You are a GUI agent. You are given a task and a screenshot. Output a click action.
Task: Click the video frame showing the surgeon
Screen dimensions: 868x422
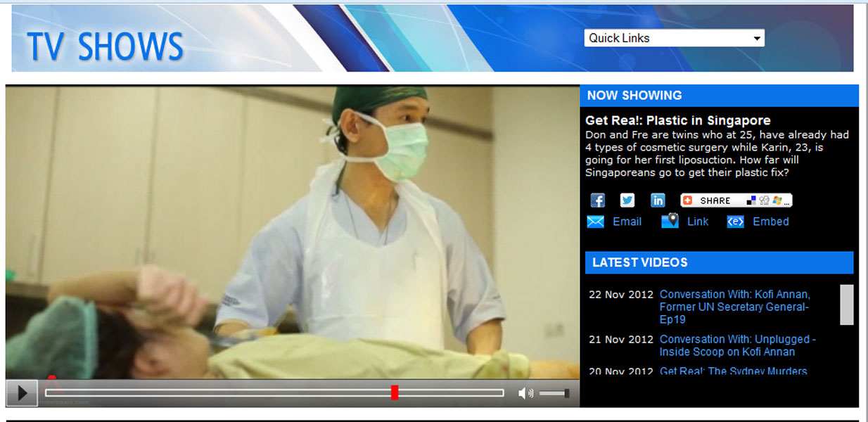292,232
